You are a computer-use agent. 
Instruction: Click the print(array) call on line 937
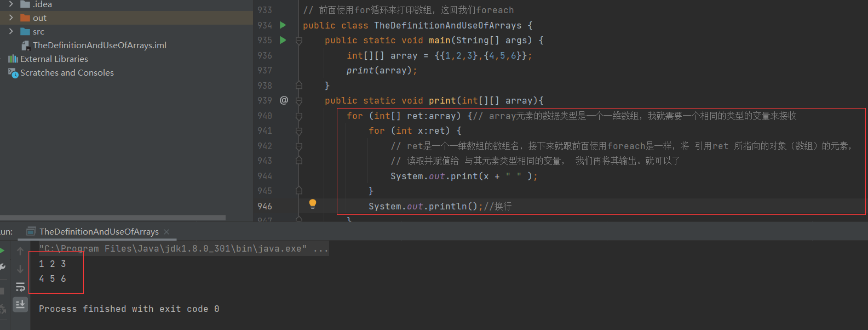pyautogui.click(x=382, y=71)
